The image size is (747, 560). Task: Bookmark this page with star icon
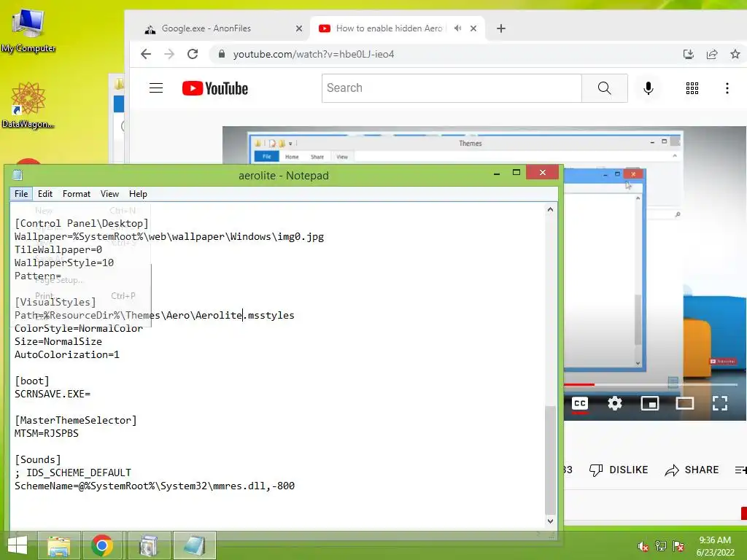pos(735,54)
